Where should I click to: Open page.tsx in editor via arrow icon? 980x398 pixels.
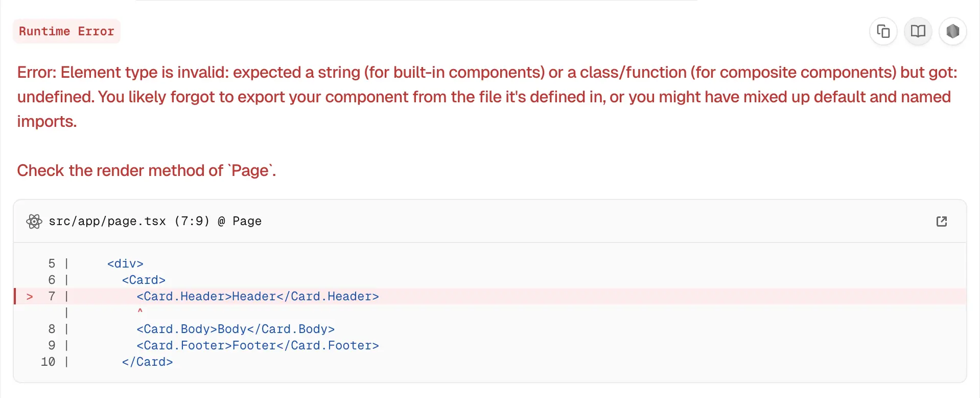(941, 221)
